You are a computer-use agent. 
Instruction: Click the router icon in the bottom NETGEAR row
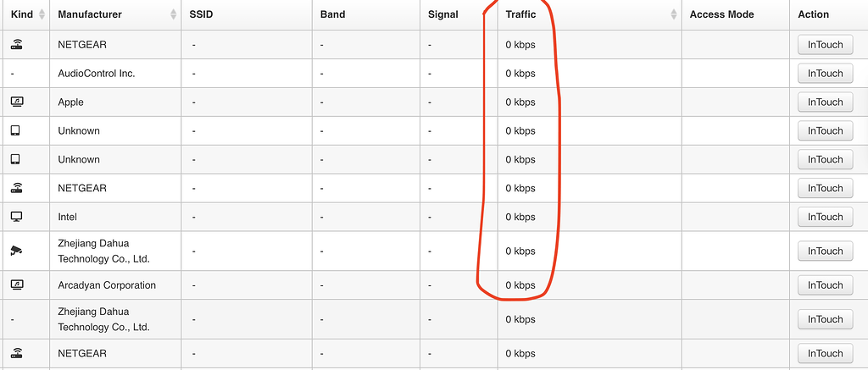(17, 353)
